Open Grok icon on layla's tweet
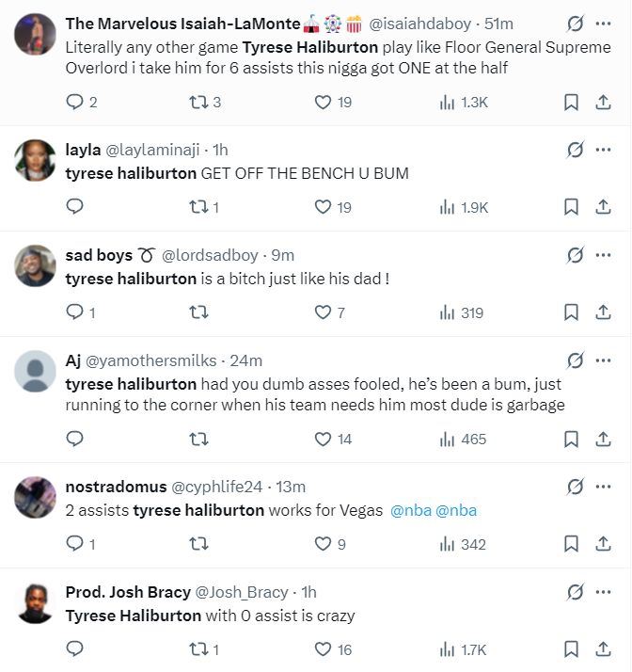 [575, 150]
